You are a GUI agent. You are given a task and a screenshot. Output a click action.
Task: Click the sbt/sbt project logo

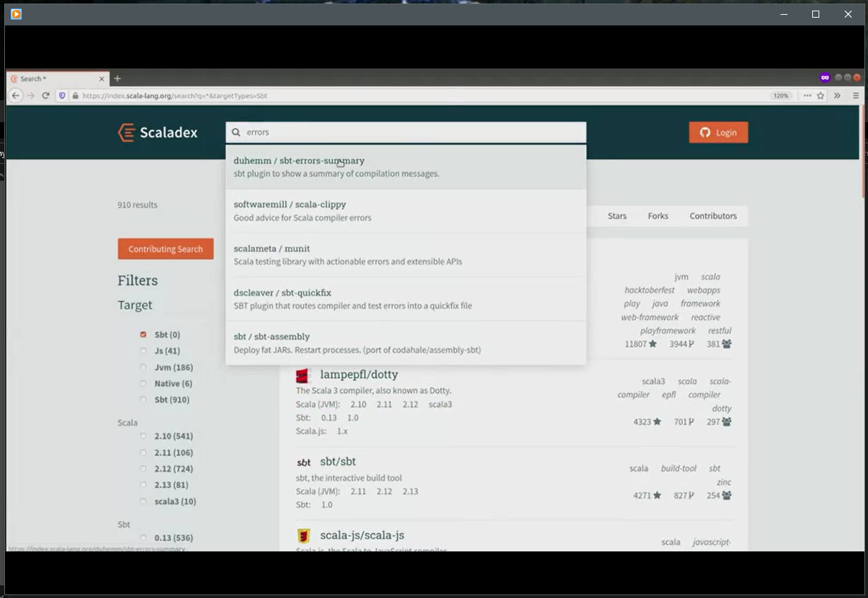tap(304, 462)
